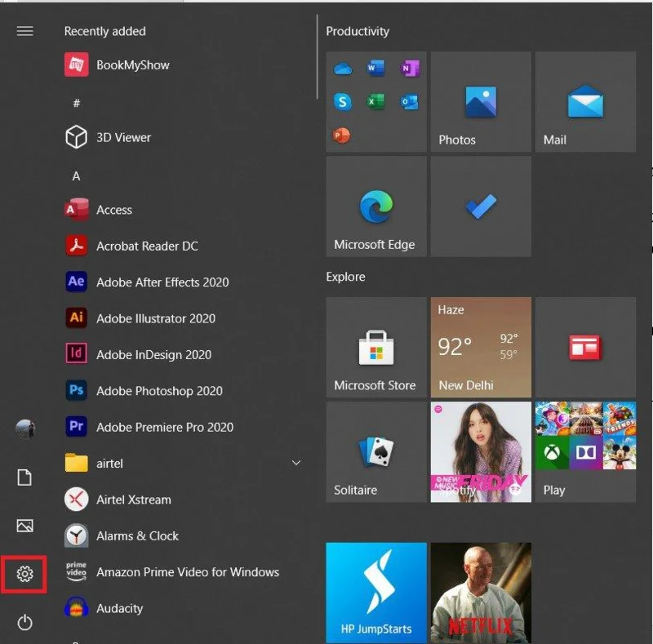This screenshot has height=644, width=653.
Task: Expand the airtel folder chevron
Action: click(296, 463)
